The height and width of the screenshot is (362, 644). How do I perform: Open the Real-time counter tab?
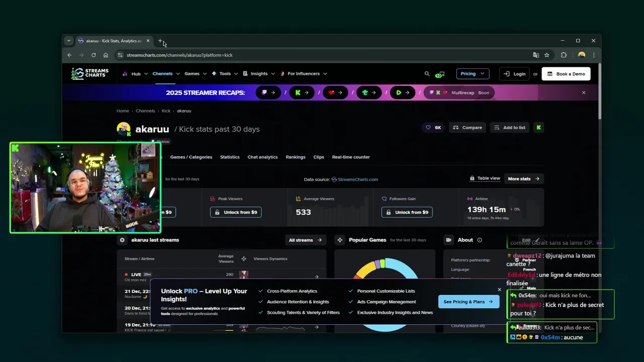click(x=351, y=157)
